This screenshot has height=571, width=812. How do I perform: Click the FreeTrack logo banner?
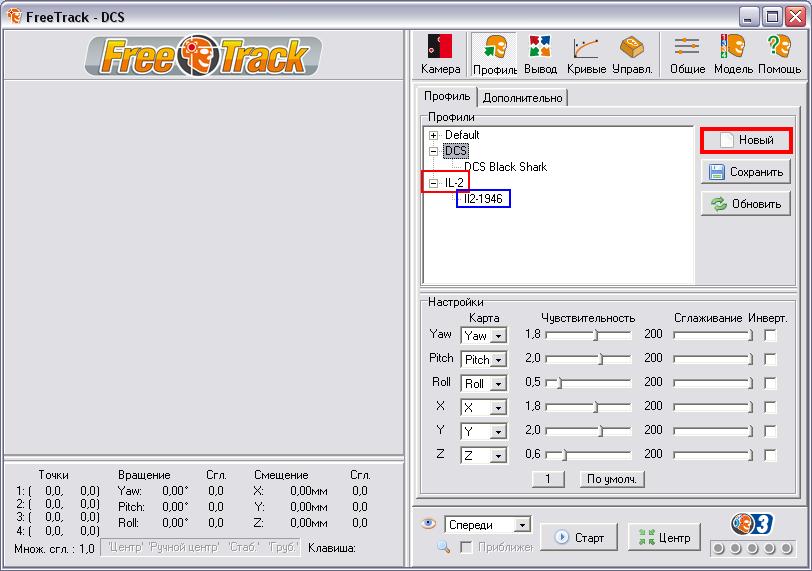pyautogui.click(x=203, y=55)
